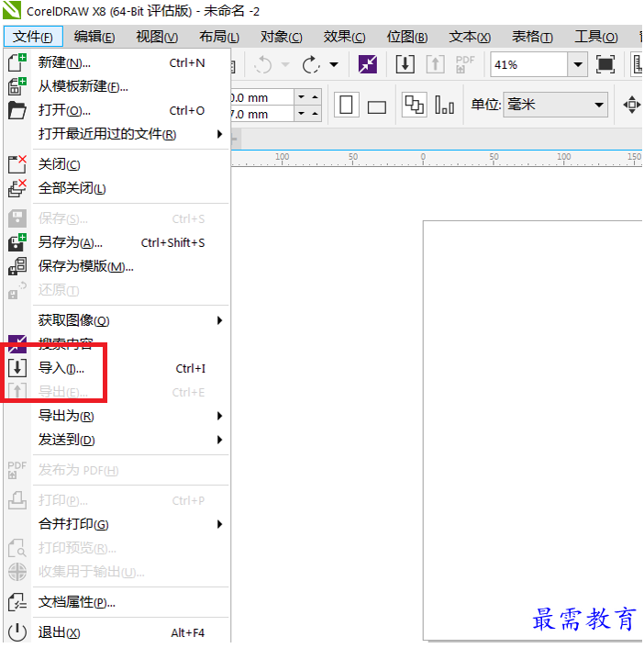Viewport: 644px width, 648px height.
Task: Click the Publish to PDF toolbar icon
Action: (x=465, y=64)
